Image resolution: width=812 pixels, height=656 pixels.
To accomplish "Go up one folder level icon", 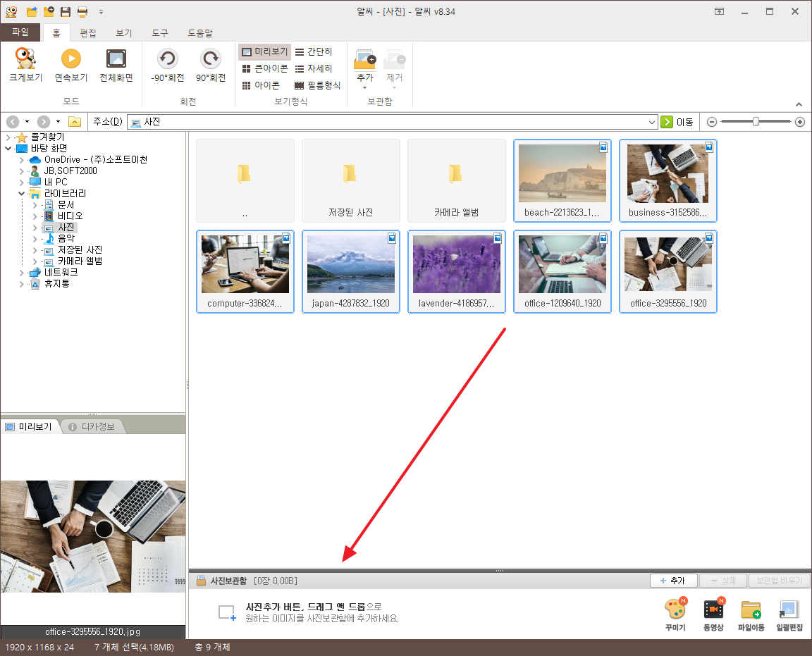I will point(75,122).
